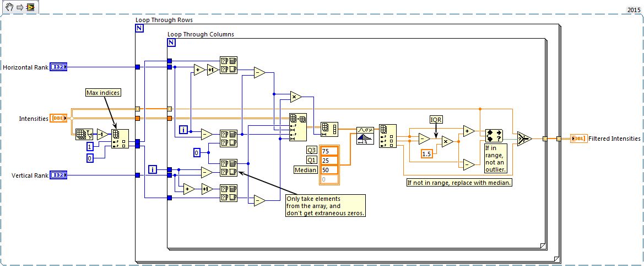Click the VI snippet icon in the header tab
644x266 pixels.
(30, 7)
